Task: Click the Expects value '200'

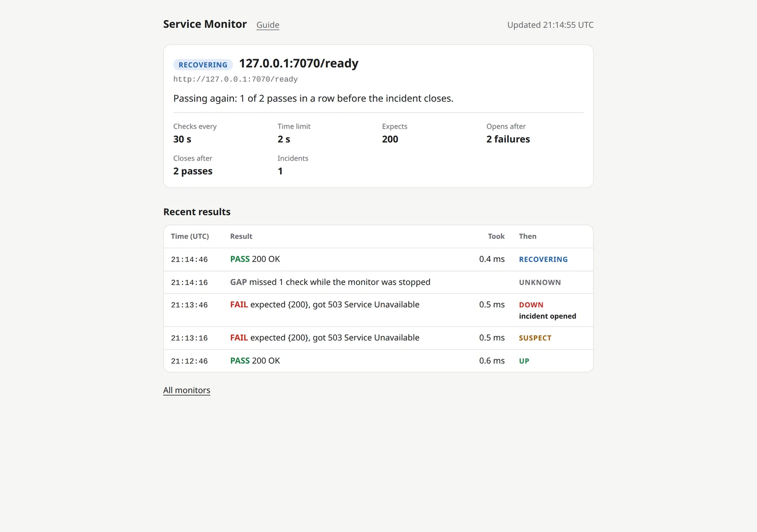Action: point(390,139)
